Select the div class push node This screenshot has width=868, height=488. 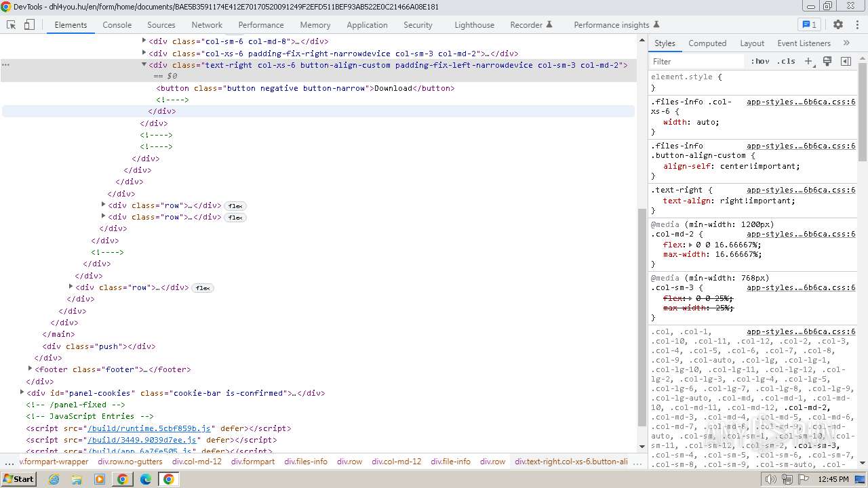(x=99, y=346)
